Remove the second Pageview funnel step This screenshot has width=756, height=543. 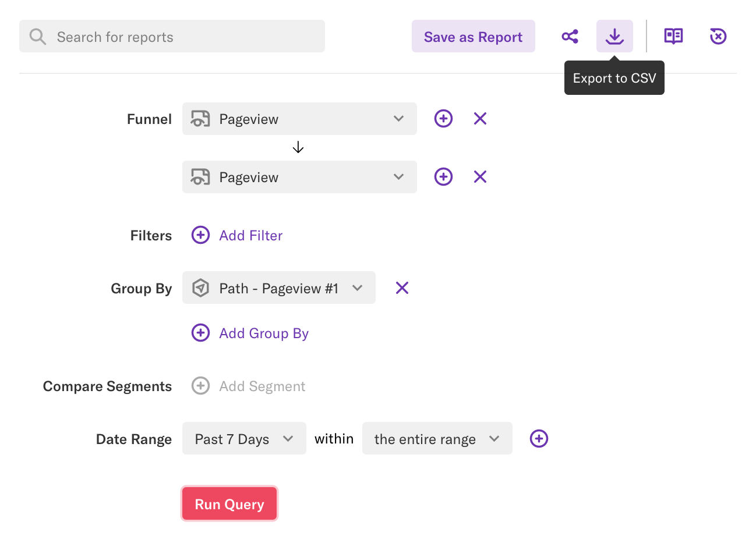click(x=480, y=176)
